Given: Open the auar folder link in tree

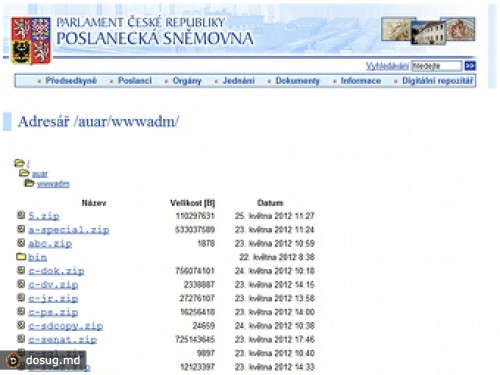Looking at the screenshot, I should [40, 174].
